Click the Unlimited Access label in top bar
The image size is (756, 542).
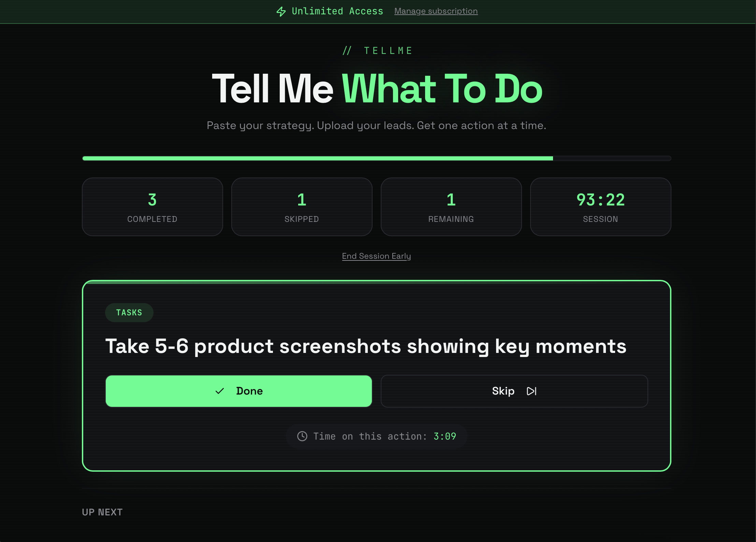point(337,11)
